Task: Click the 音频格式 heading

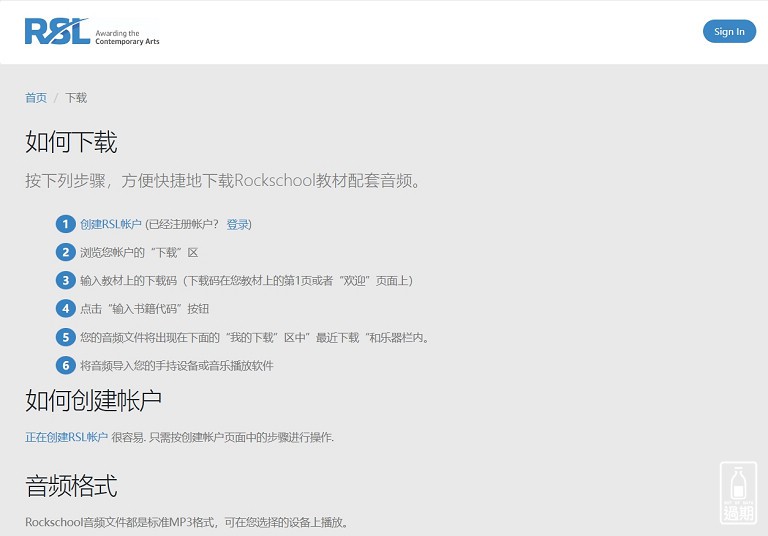Action: click(x=71, y=486)
